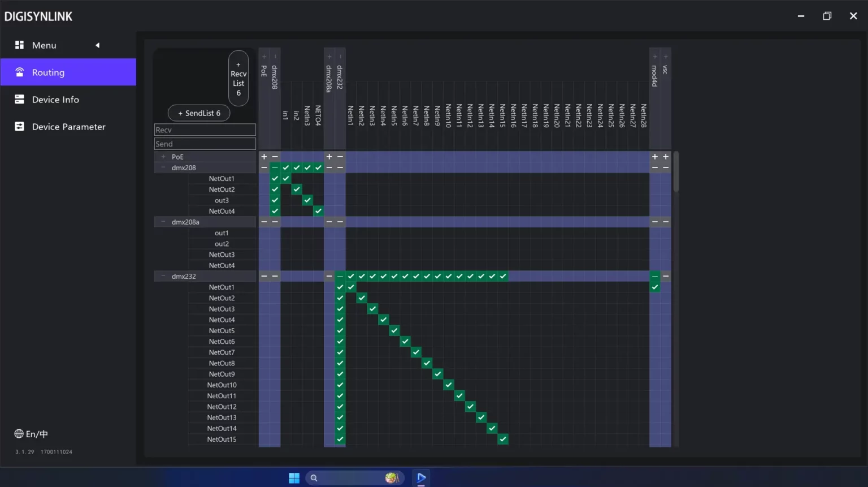This screenshot has width=868, height=487.
Task: Click the Recv filter input field
Action: click(x=205, y=130)
